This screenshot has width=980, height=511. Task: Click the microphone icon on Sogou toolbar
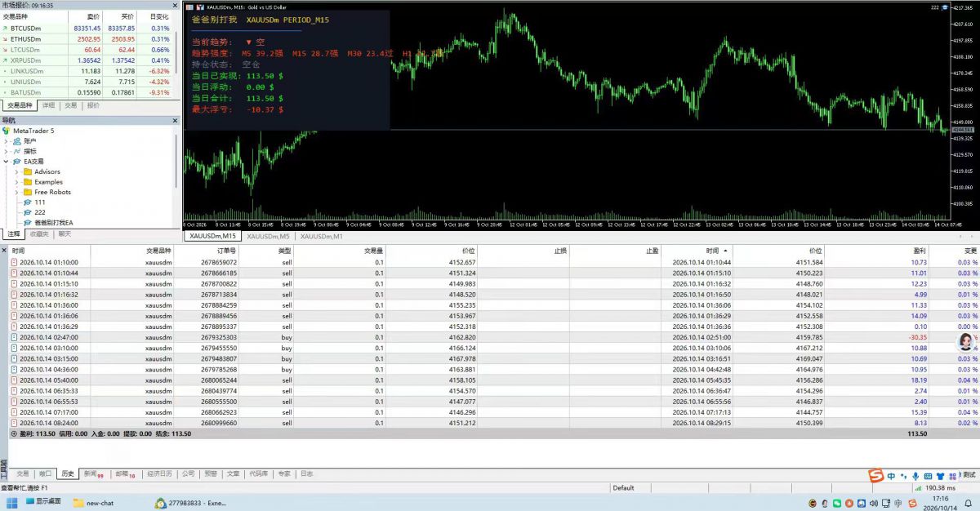tap(916, 476)
